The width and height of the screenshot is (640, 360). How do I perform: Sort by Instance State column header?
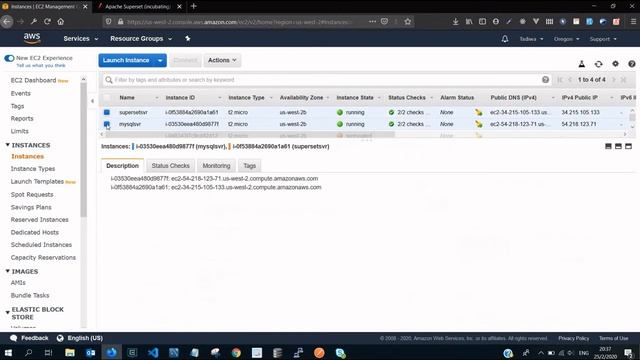[x=355, y=98]
